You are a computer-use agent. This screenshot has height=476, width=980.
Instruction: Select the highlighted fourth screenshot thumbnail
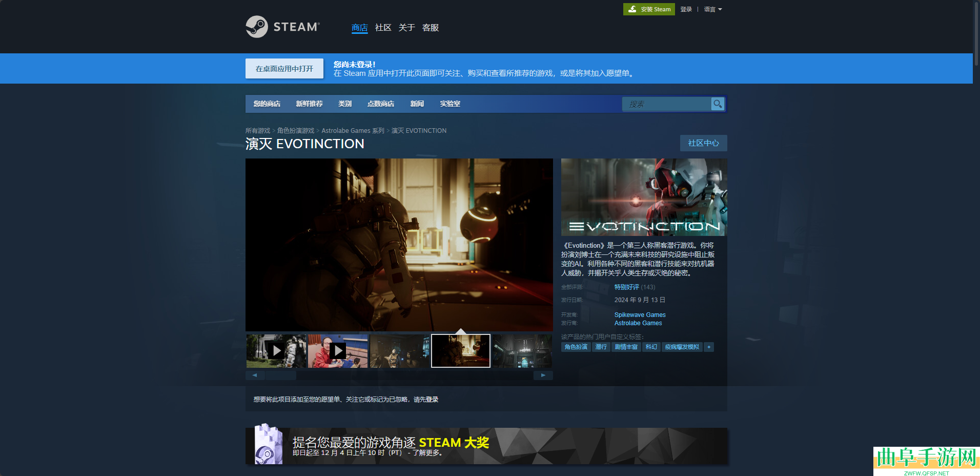[x=461, y=351]
